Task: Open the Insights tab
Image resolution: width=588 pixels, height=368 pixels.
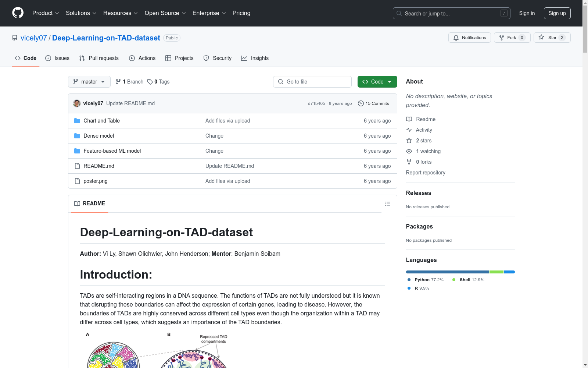Action: coord(255,58)
